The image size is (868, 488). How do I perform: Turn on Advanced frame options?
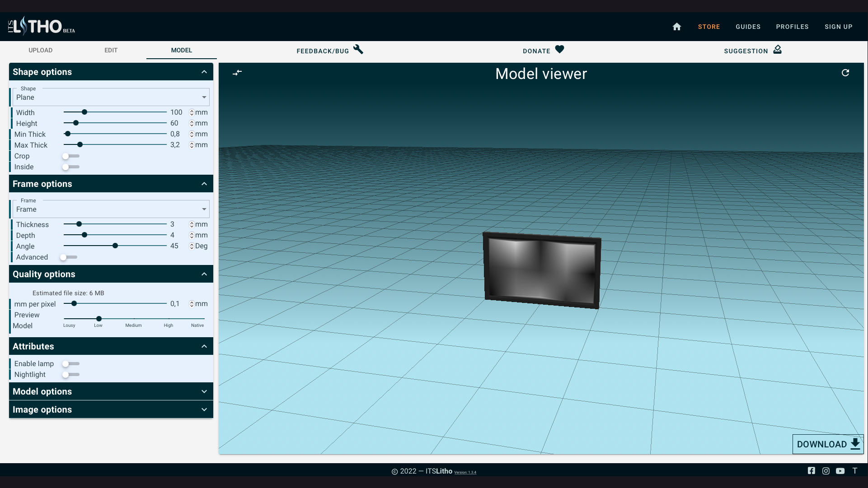69,257
